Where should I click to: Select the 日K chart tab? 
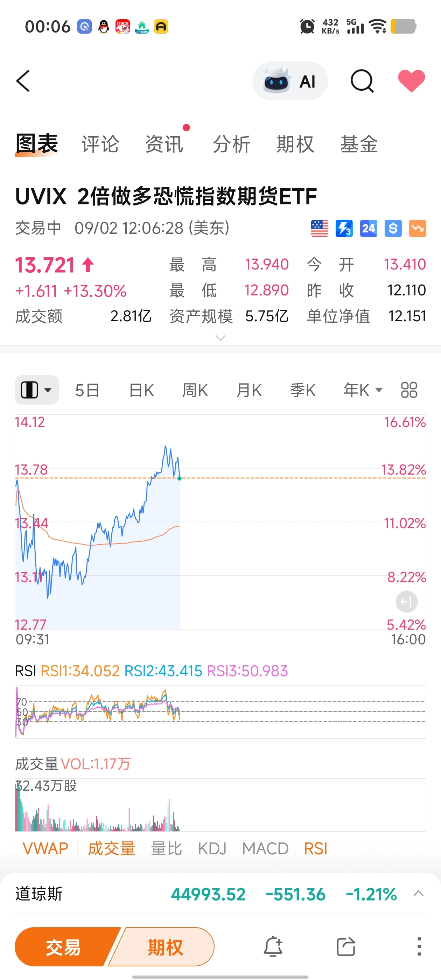point(141,390)
